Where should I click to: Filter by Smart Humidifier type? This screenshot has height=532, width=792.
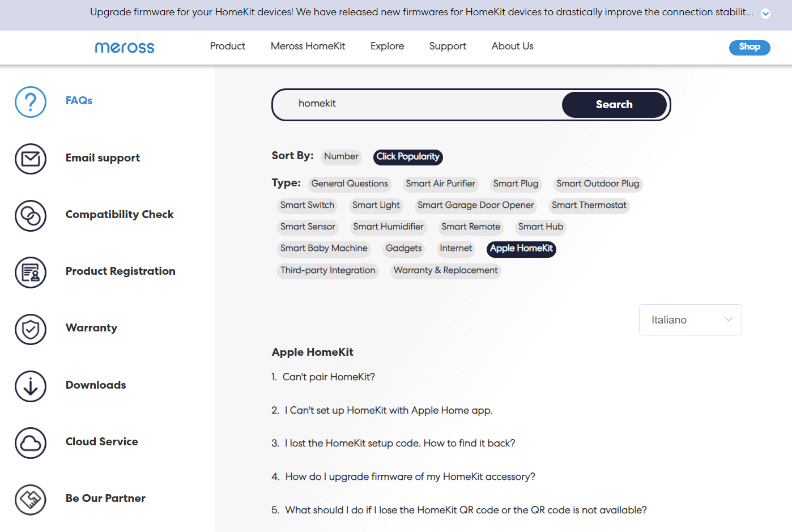coord(388,227)
